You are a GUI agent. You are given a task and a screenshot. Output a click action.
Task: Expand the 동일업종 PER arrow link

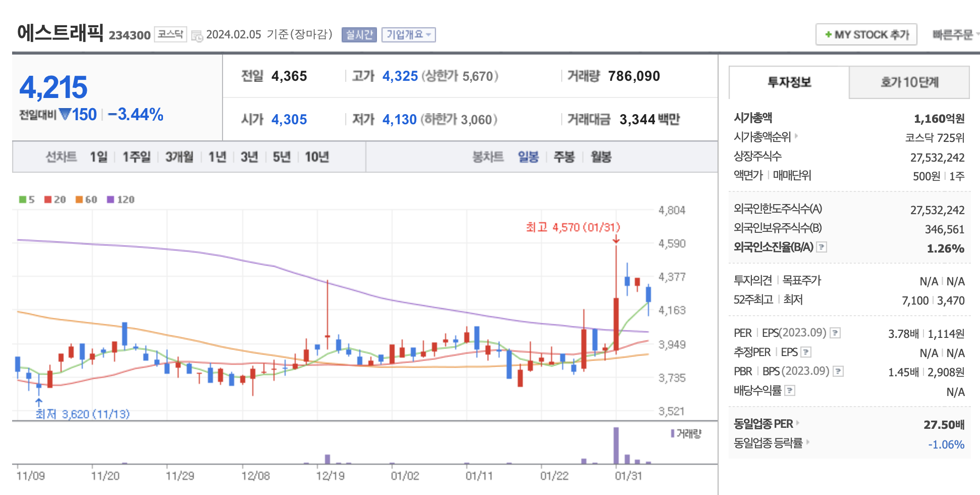click(797, 423)
